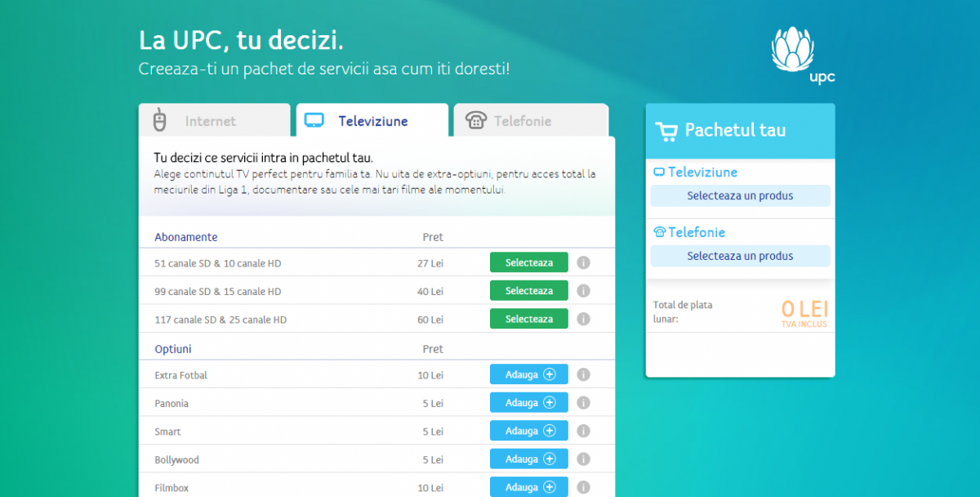Click the 27 Lei price
The height and width of the screenshot is (497, 980).
(430, 263)
